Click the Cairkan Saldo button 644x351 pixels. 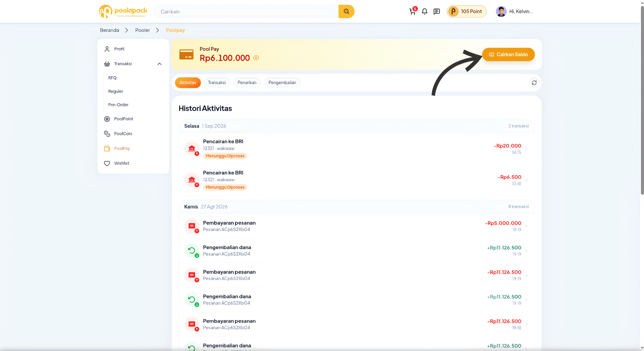point(508,54)
